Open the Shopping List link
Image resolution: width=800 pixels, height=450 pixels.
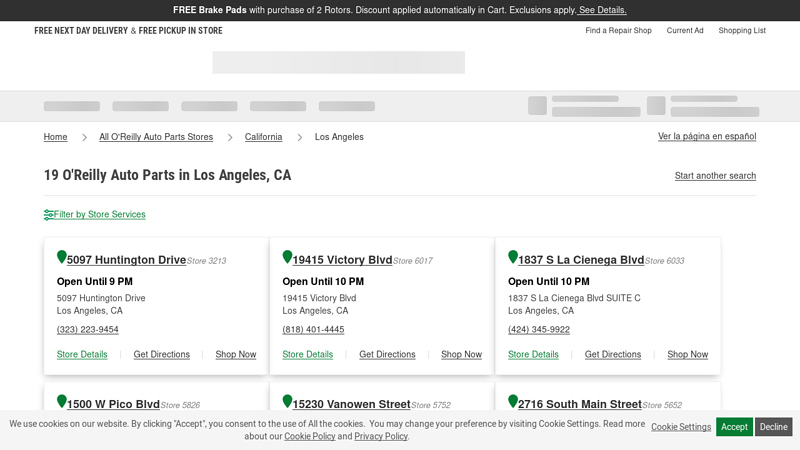click(742, 31)
